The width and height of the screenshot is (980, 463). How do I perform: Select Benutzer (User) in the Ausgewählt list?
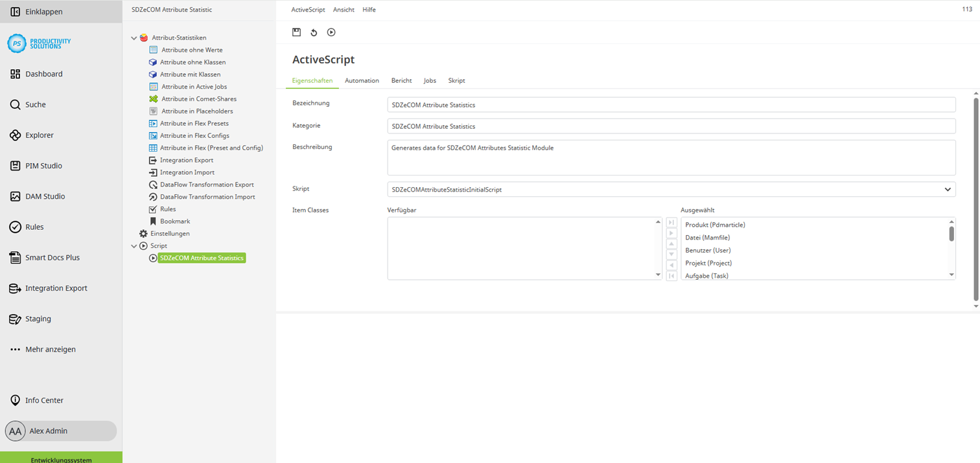708,251
